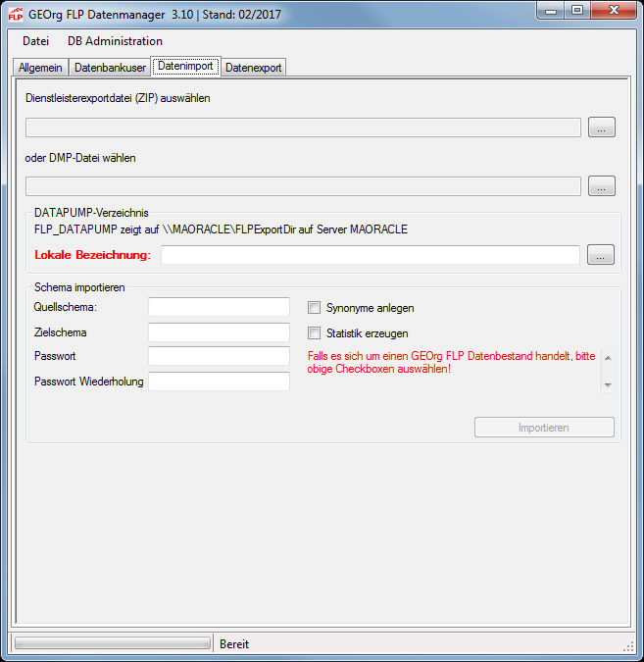Browse for DMP-Datei

tap(601, 186)
